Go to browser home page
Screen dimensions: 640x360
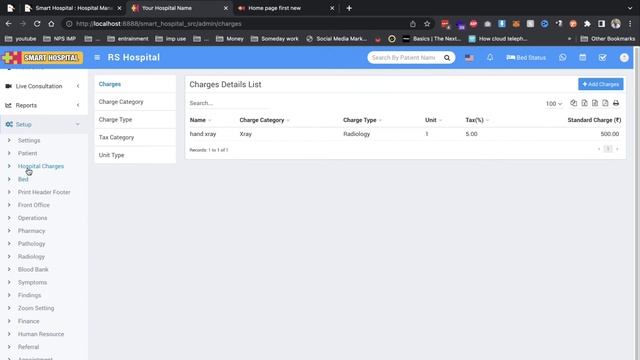pos(51,24)
